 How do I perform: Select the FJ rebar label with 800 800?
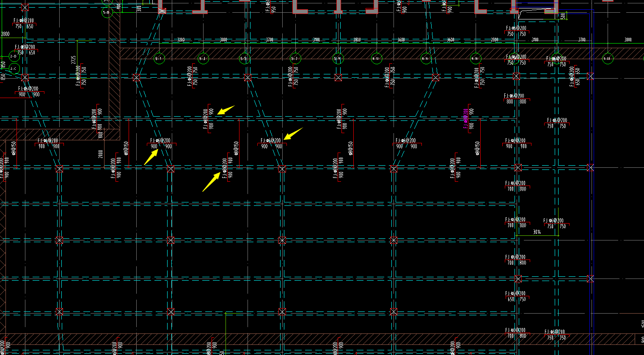pyautogui.click(x=517, y=99)
